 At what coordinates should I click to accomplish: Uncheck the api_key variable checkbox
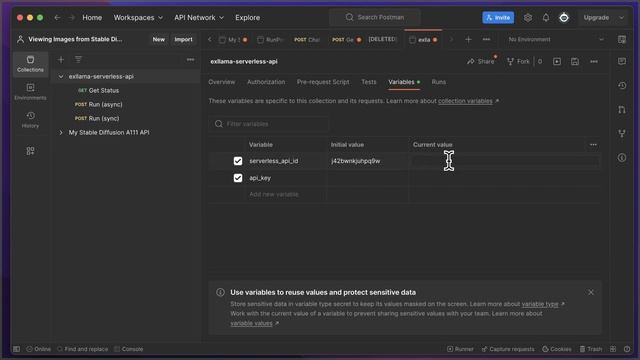click(238, 178)
